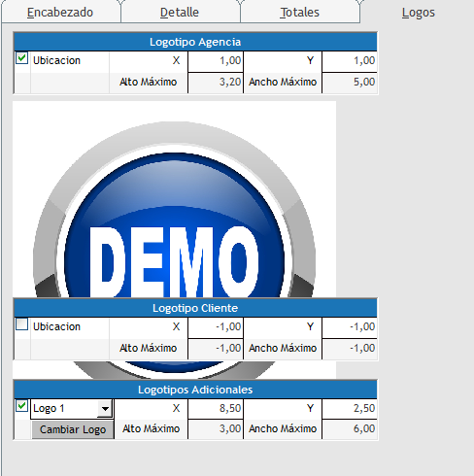Uncheck the Logotipo Agencia Ubicacion checkbox
The height and width of the screenshot is (476, 474).
click(21, 58)
